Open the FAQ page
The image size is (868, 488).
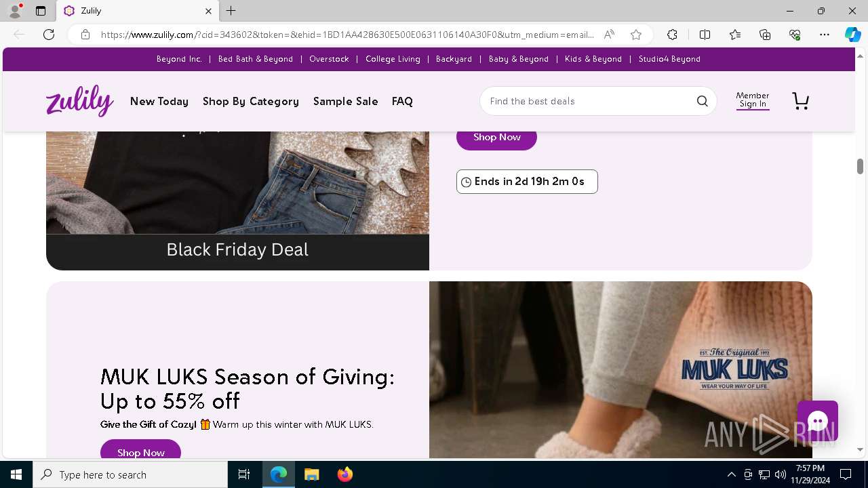pos(402,101)
